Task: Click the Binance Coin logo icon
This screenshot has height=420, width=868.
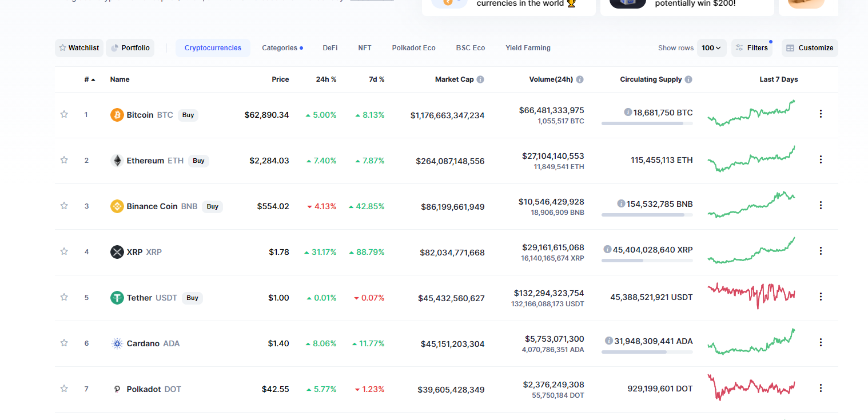Action: coord(117,206)
